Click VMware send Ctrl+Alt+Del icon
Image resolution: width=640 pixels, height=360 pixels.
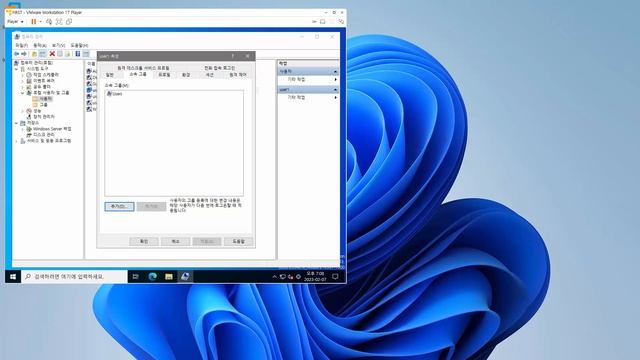49,22
